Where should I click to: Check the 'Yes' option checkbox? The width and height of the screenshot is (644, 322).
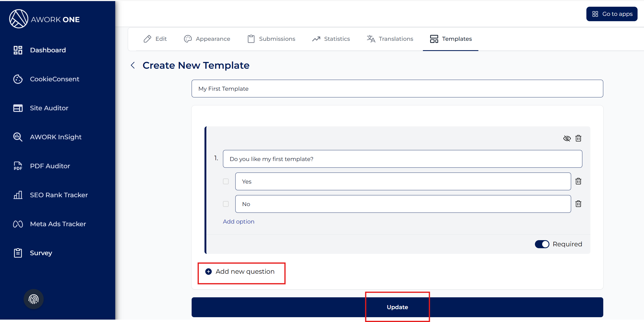pyautogui.click(x=226, y=181)
